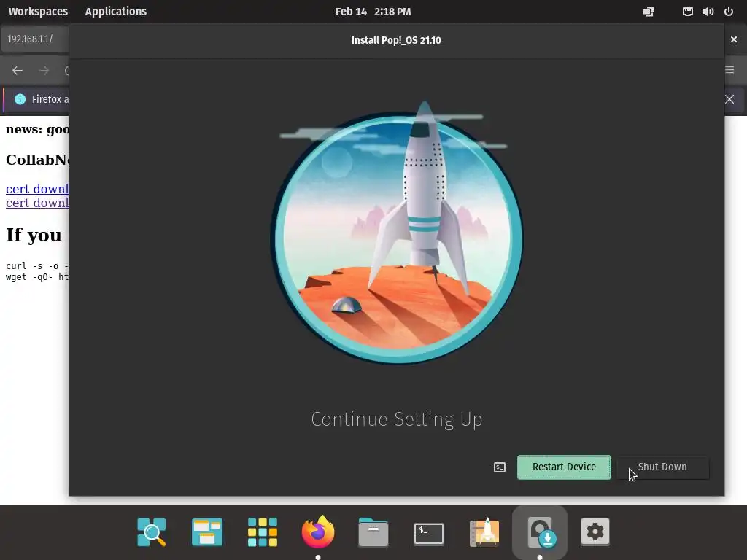747x560 pixels.
Task: Click the Firefox back arrow
Action: pos(18,71)
